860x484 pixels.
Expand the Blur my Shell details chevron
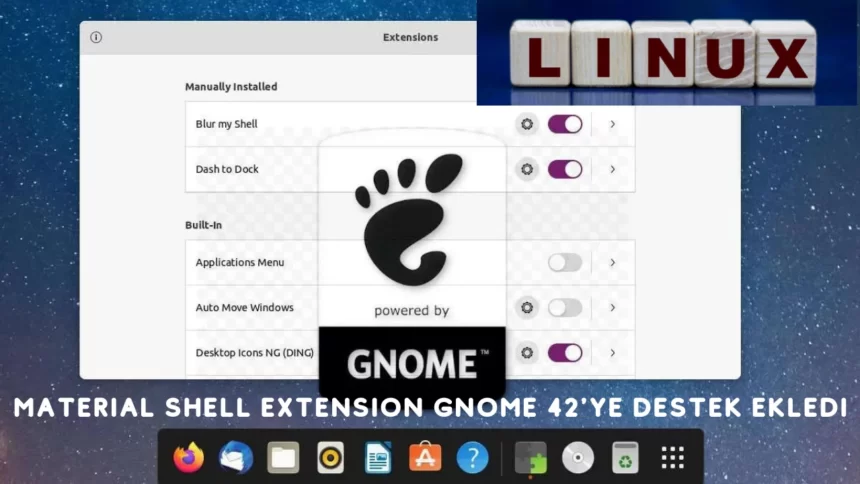click(x=612, y=124)
